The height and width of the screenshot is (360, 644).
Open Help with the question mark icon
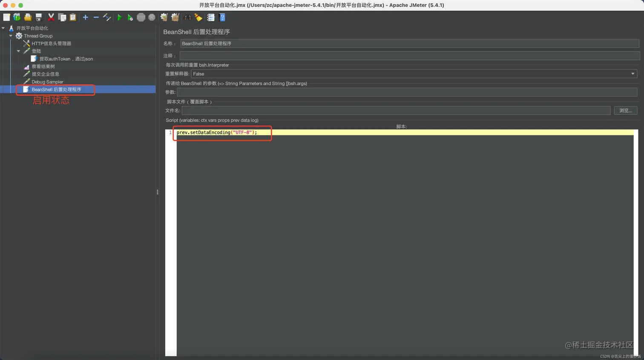point(222,17)
